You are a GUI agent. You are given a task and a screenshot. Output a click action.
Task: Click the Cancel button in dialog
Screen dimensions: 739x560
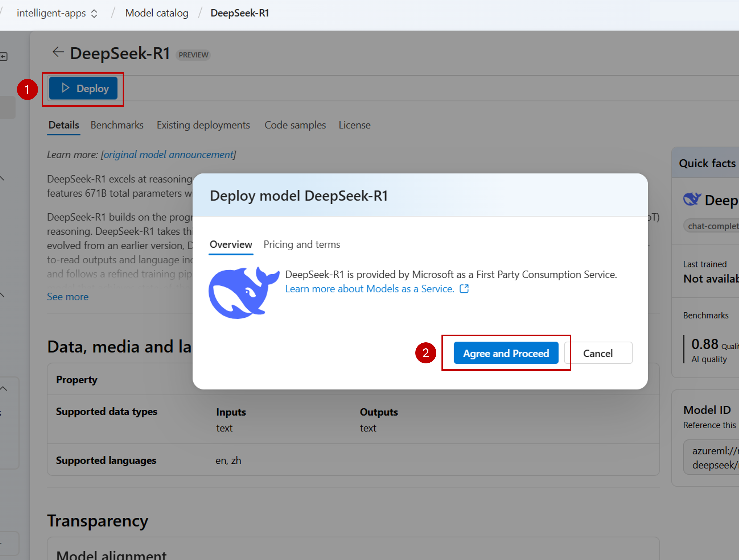coord(598,353)
